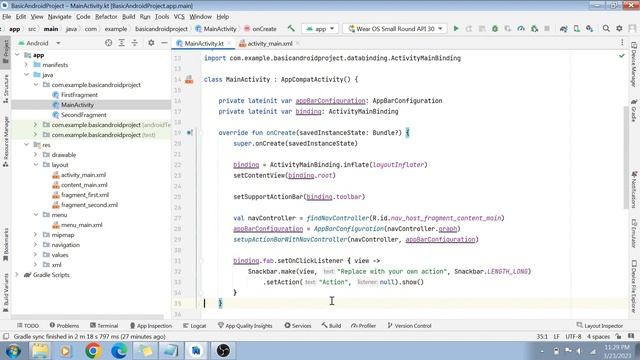
Task: Run the app with green play button
Action: click(456, 29)
